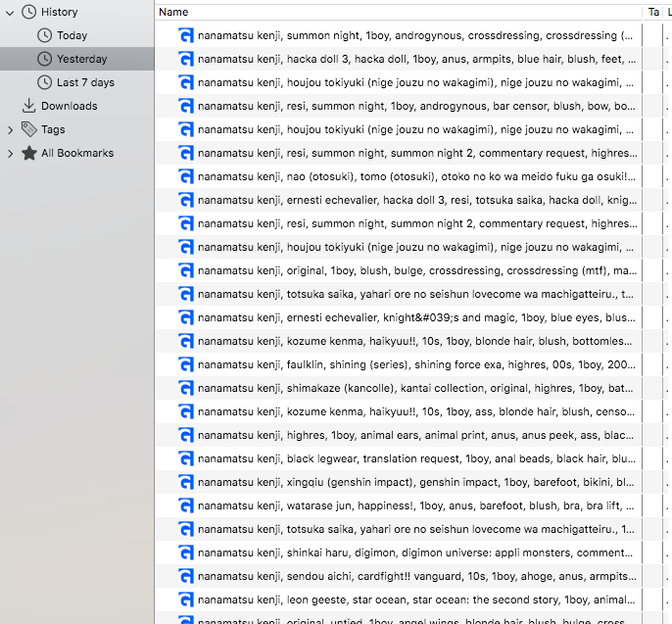The image size is (672, 624).
Task: Click favicon of sendou aichi, cardfight!! vanguard entry
Action: tap(186, 576)
